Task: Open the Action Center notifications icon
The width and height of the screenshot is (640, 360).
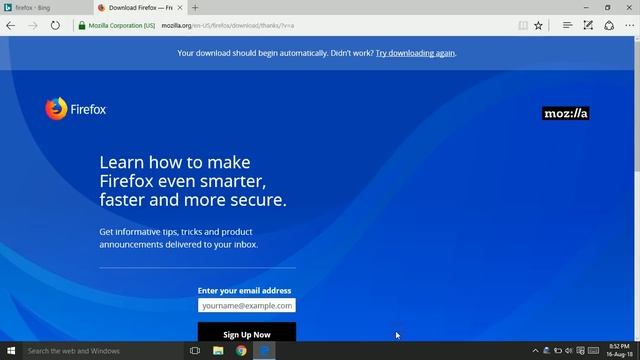Action: point(580,351)
